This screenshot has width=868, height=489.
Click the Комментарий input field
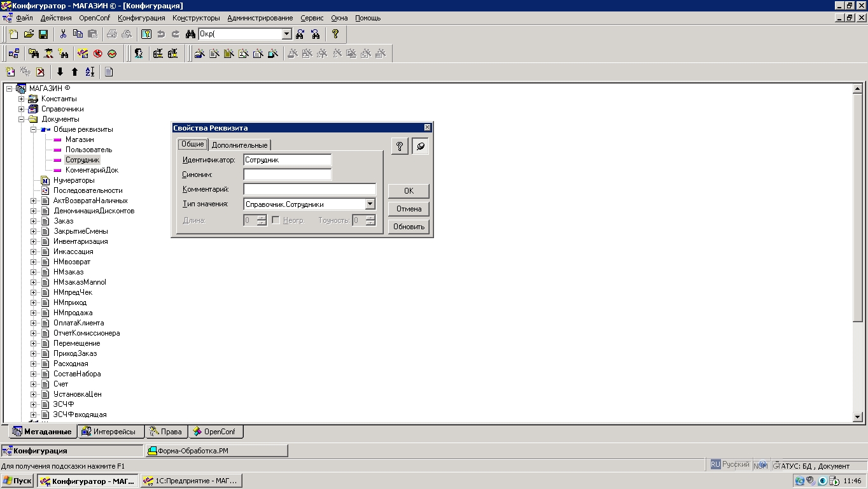point(309,189)
